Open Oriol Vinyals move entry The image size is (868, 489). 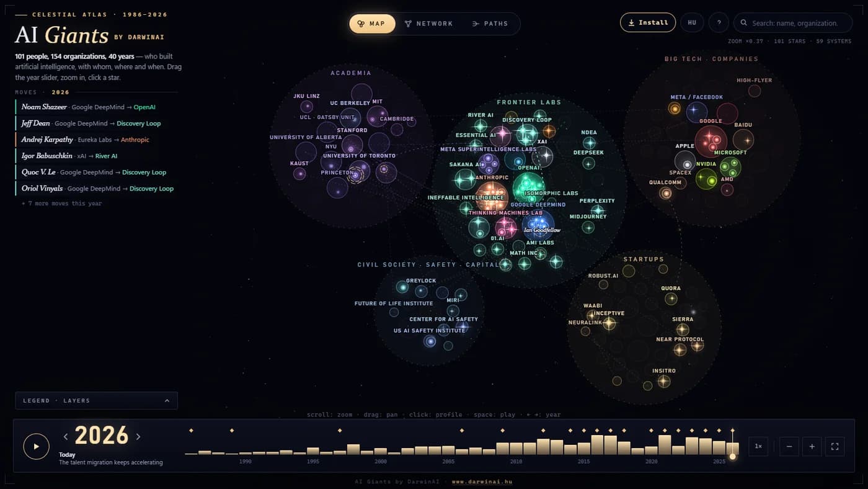coord(96,188)
